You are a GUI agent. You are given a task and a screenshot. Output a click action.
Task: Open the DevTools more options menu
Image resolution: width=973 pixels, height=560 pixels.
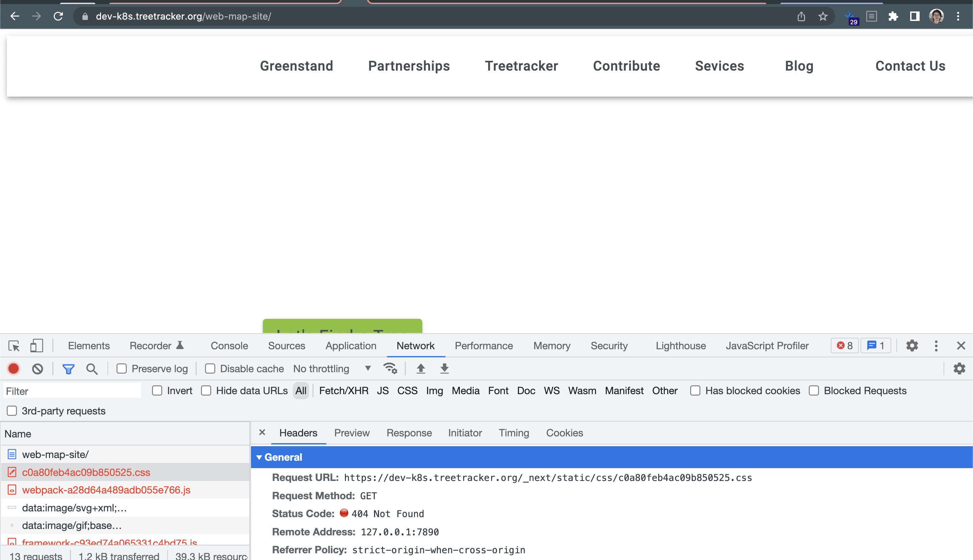tap(936, 346)
